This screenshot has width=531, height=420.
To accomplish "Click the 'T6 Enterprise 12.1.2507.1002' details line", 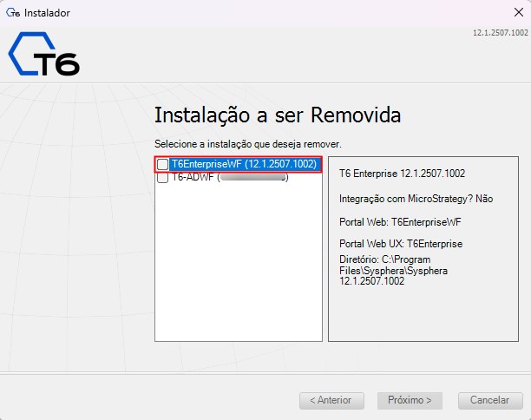I will pos(402,174).
